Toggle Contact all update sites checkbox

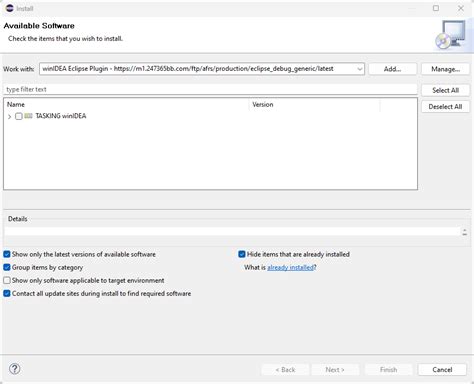pyautogui.click(x=7, y=294)
